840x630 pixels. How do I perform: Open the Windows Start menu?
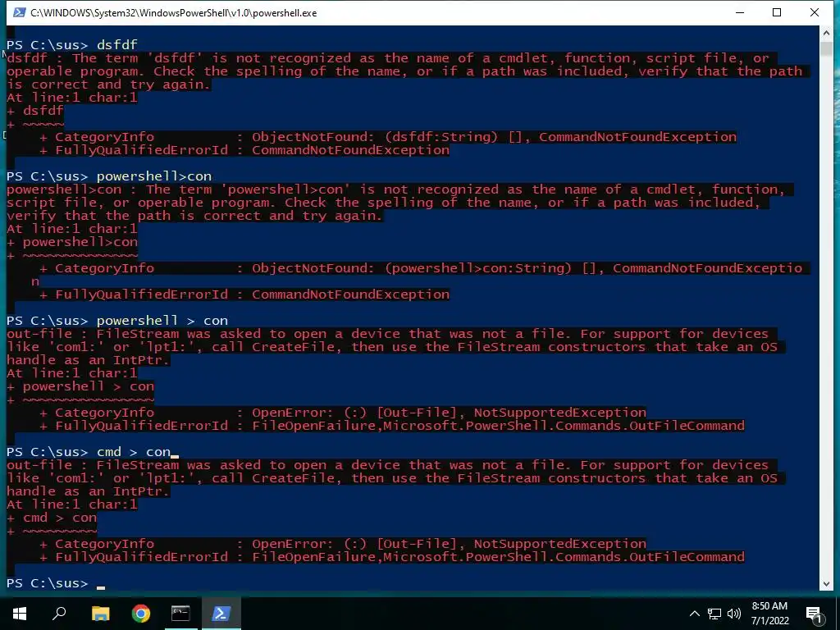[20, 613]
